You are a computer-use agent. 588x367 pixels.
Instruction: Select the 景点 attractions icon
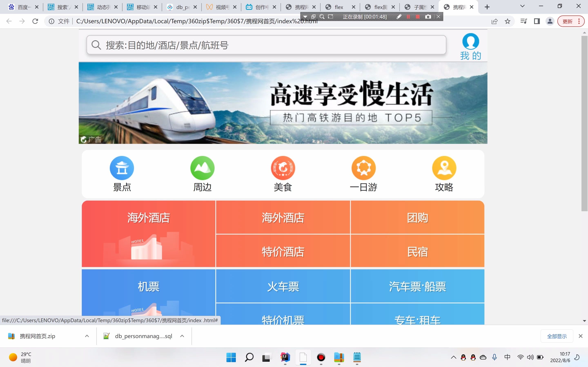pyautogui.click(x=122, y=168)
